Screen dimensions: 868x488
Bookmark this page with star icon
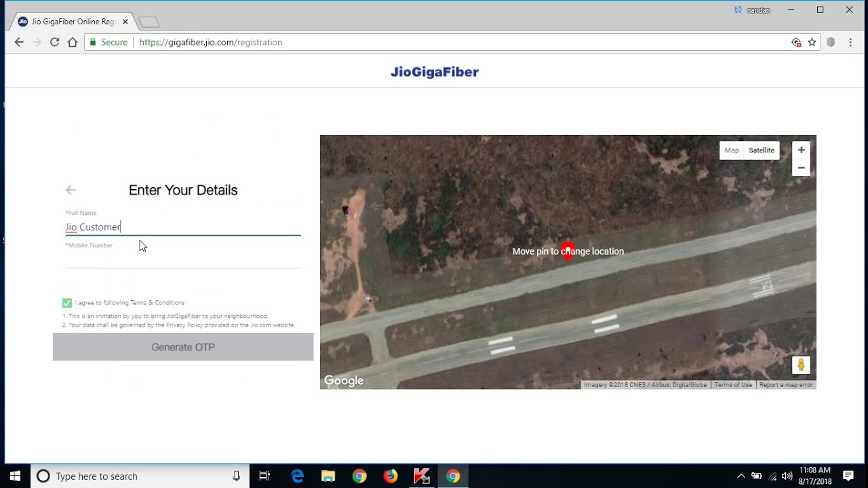812,42
